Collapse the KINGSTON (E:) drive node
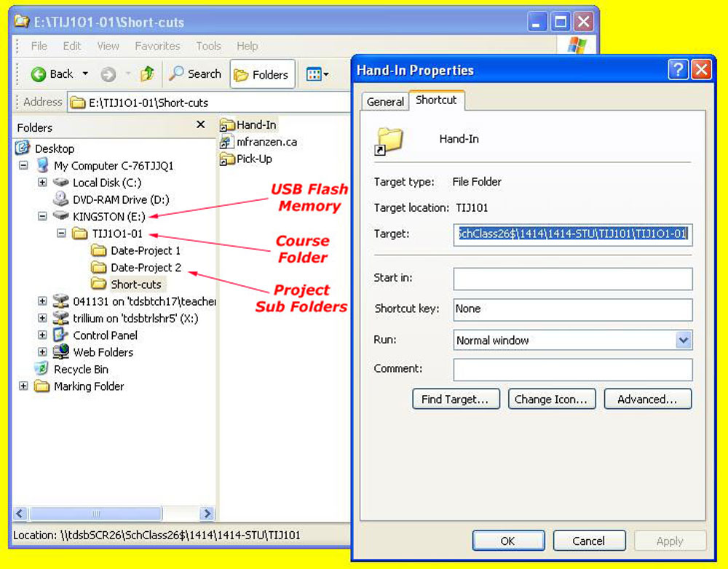Image resolution: width=728 pixels, height=569 pixels. coord(42,217)
